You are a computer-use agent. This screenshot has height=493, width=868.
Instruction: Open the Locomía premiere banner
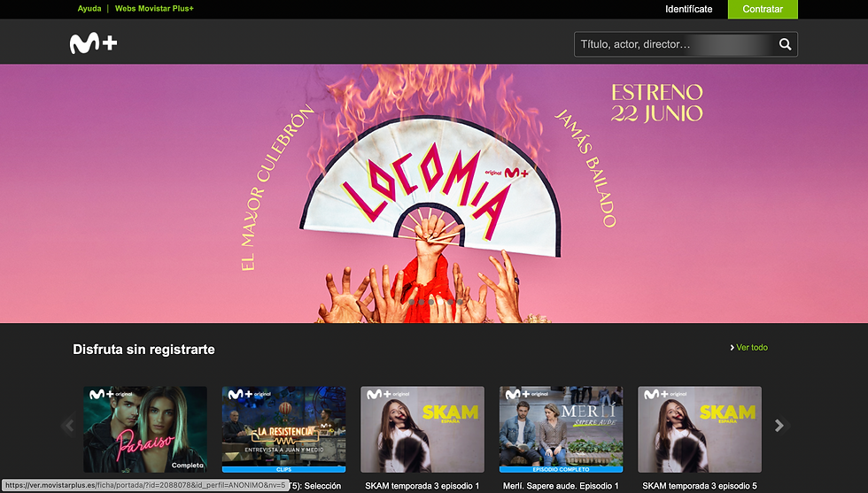[x=434, y=193]
